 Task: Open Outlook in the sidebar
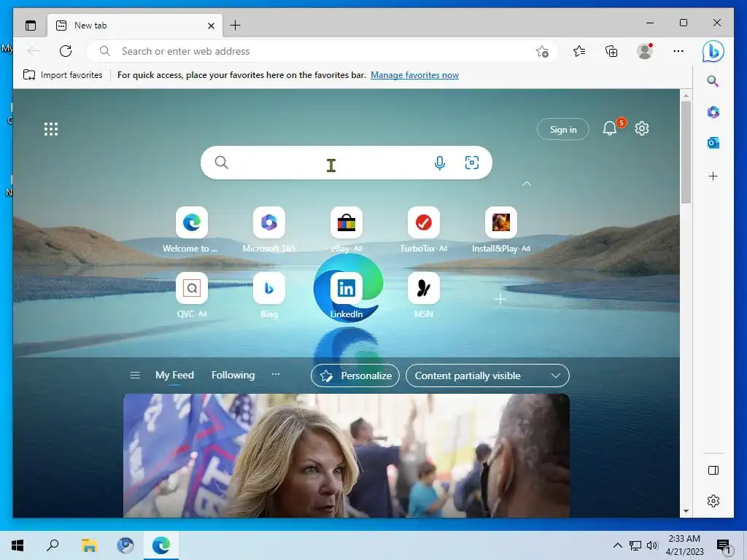[x=713, y=143]
